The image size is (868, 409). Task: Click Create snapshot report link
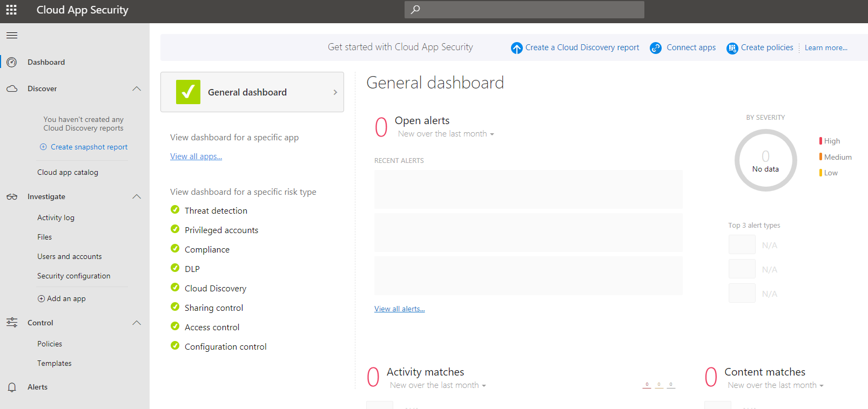tap(89, 147)
